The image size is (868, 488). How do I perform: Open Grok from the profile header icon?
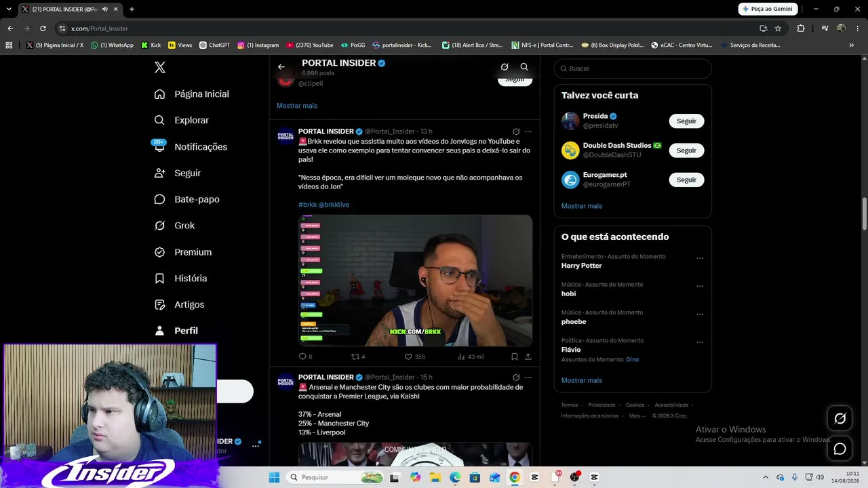click(505, 67)
